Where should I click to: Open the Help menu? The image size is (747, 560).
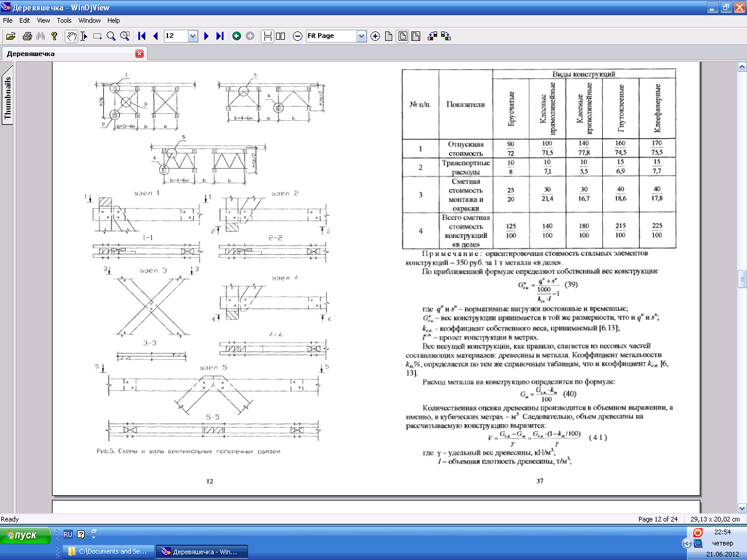click(x=114, y=20)
